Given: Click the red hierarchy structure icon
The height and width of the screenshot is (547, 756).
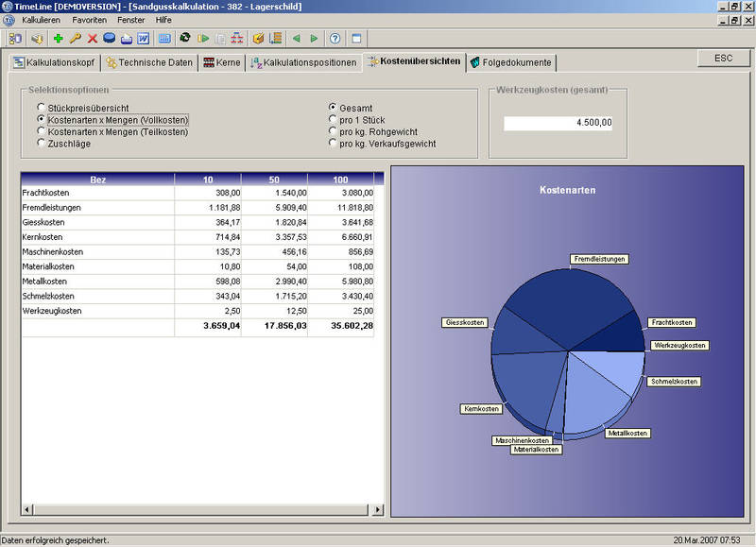Looking at the screenshot, I should [238, 39].
